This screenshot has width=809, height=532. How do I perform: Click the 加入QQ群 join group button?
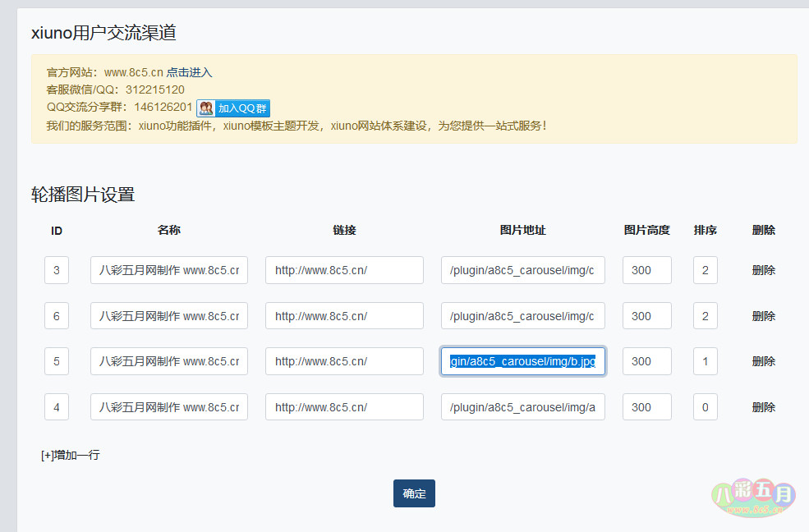coord(233,108)
